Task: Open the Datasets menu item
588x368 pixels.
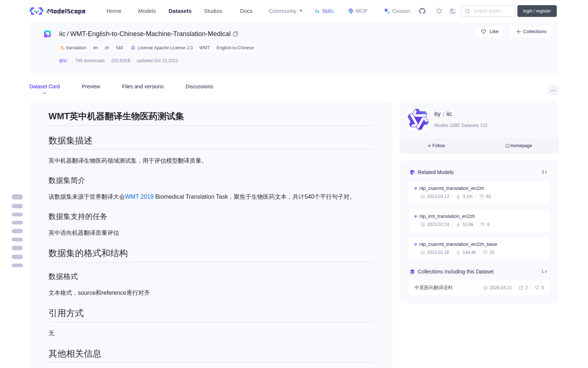Action: coord(180,11)
